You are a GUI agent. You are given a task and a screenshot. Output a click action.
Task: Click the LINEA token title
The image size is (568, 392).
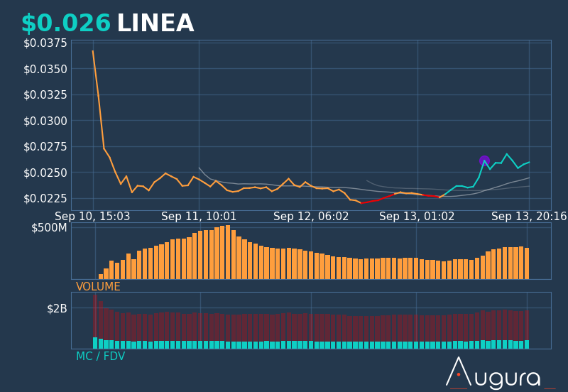[x=155, y=23]
